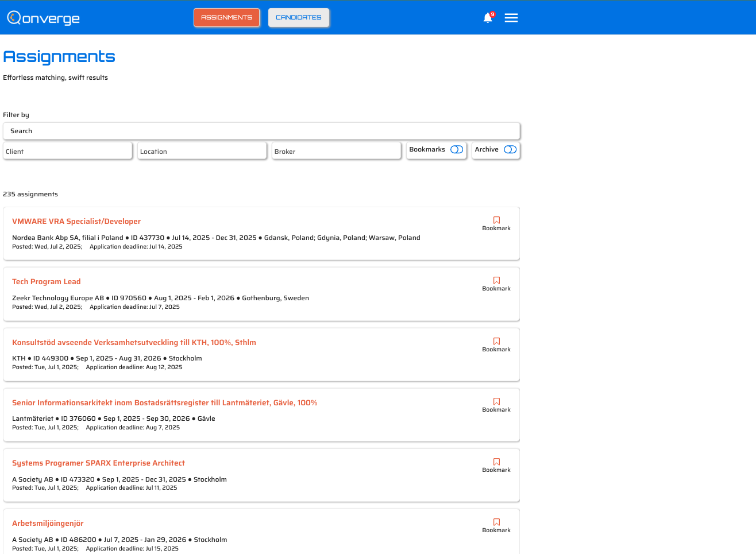756x554 pixels.
Task: Click the 'Filter by' label
Action: (x=16, y=115)
